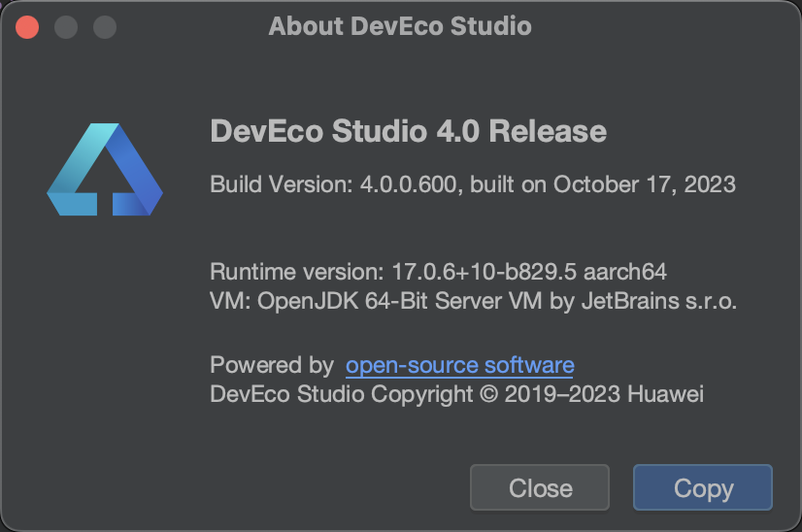Click the DevEco Studio triangular logo

point(105,170)
